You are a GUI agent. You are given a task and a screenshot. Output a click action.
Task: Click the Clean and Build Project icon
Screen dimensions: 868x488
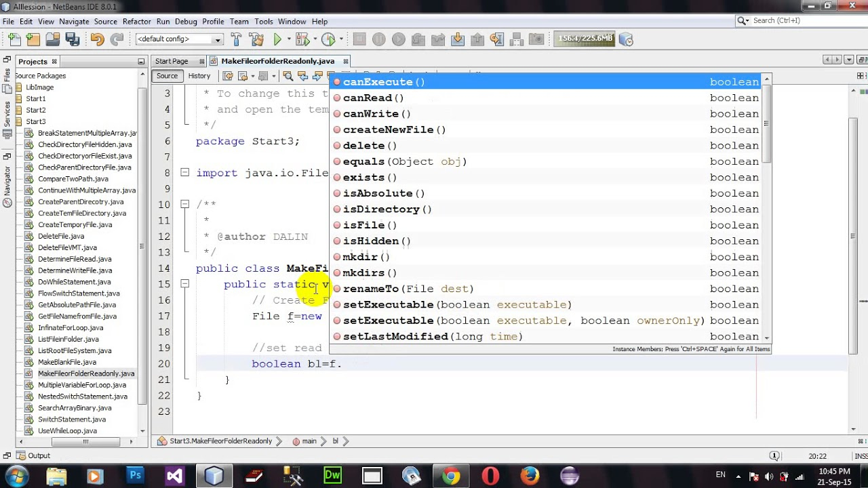[x=256, y=39]
